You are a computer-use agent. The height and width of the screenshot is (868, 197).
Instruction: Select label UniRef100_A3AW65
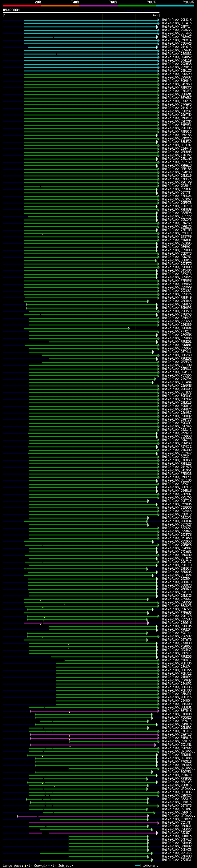[x=177, y=646]
